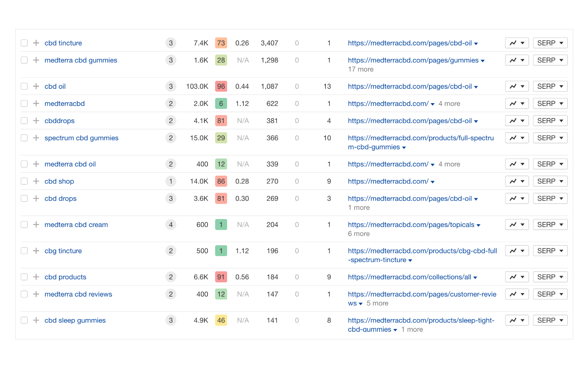This screenshot has height=368, width=588.
Task: Expand the plus icon for cbd drops
Action: click(x=36, y=198)
